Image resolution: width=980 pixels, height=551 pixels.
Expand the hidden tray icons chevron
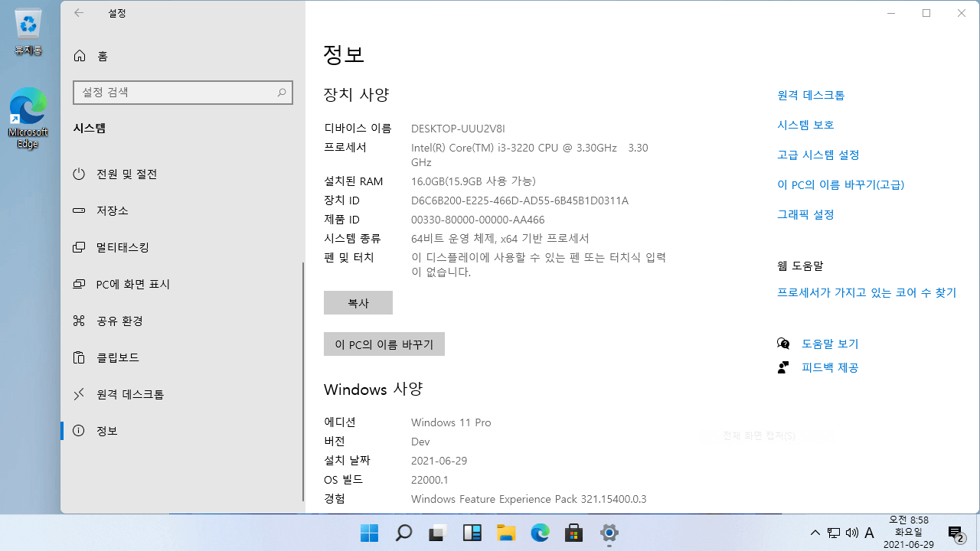(x=815, y=533)
